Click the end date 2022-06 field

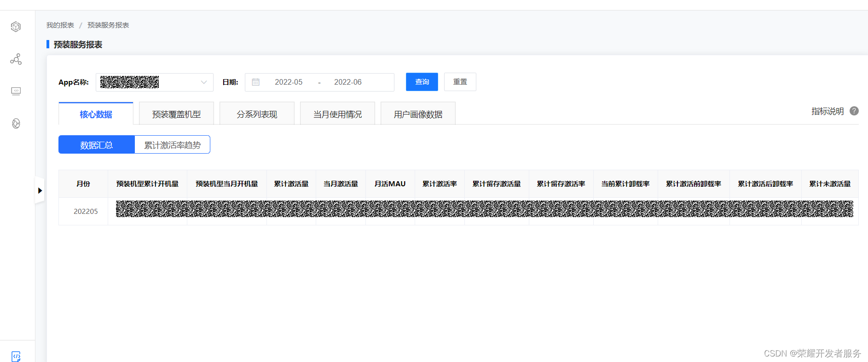(348, 82)
